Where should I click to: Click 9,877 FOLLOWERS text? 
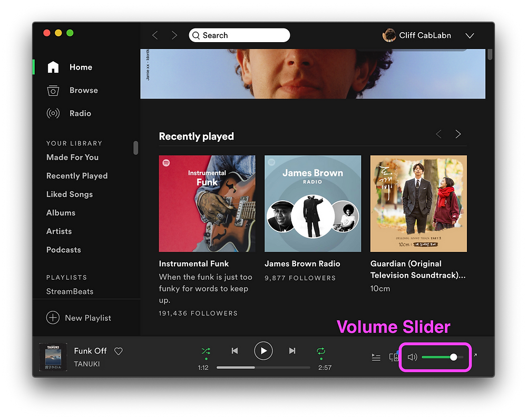[300, 278]
